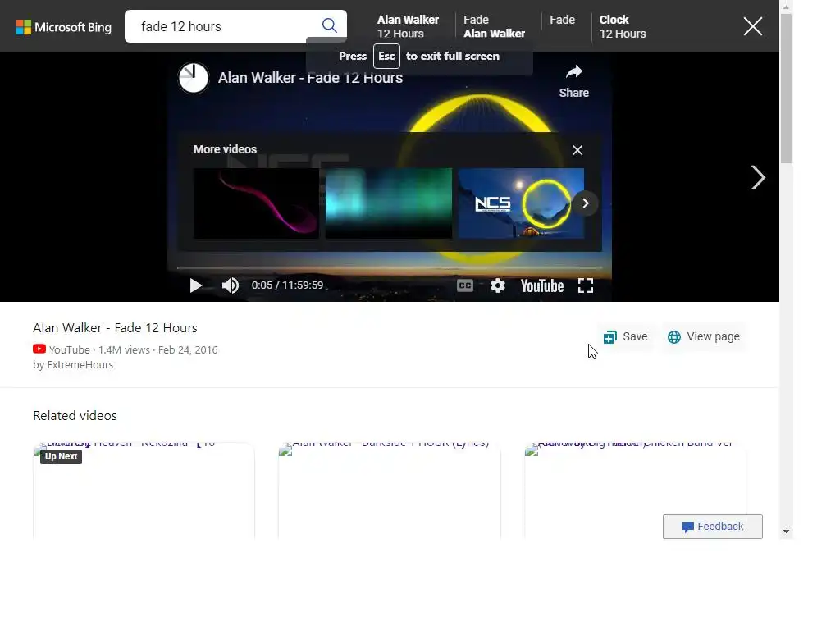Toggle closed captions CC button

[465, 285]
